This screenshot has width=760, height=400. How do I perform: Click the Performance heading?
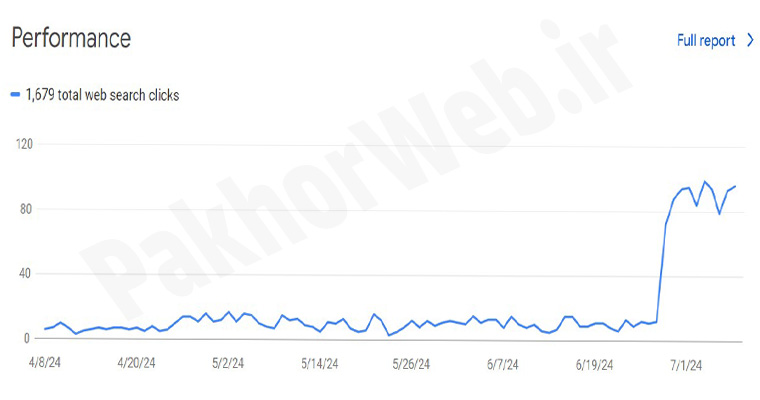tap(71, 38)
